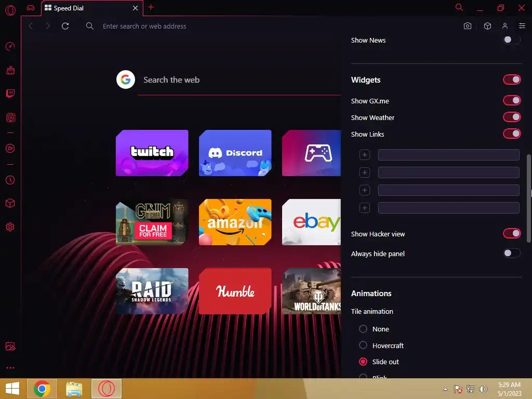Open the gamepad speed dial tile
532x399 pixels.
pyautogui.click(x=312, y=153)
